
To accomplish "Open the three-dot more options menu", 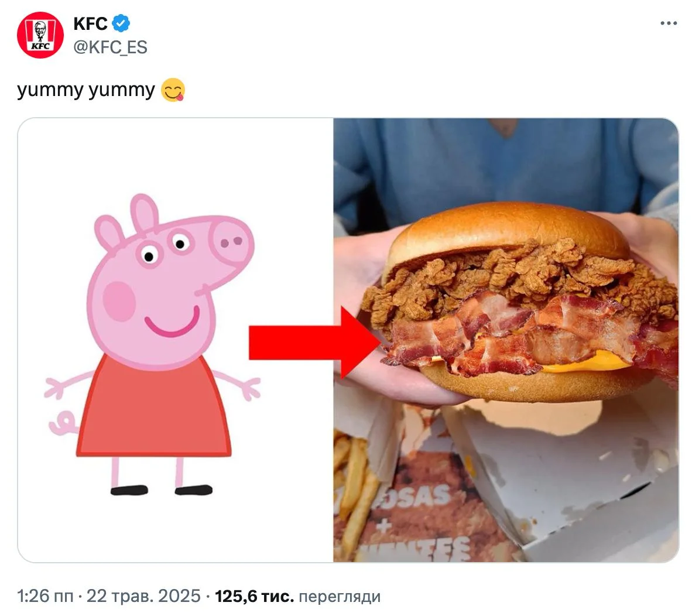I will click(669, 23).
